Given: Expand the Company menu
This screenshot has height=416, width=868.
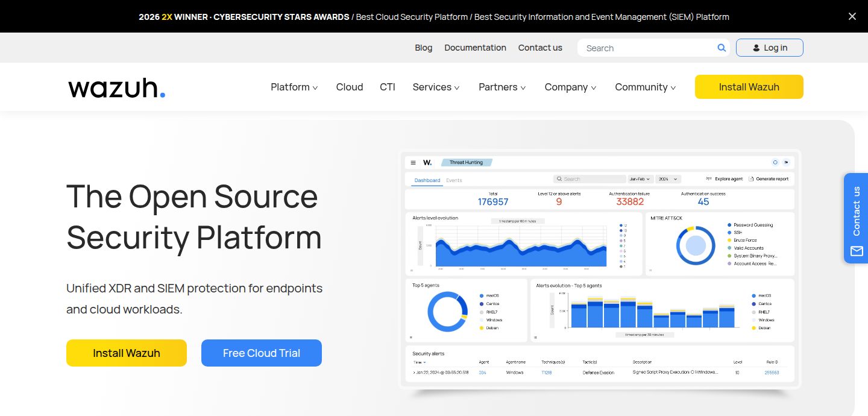Looking at the screenshot, I should [x=570, y=87].
